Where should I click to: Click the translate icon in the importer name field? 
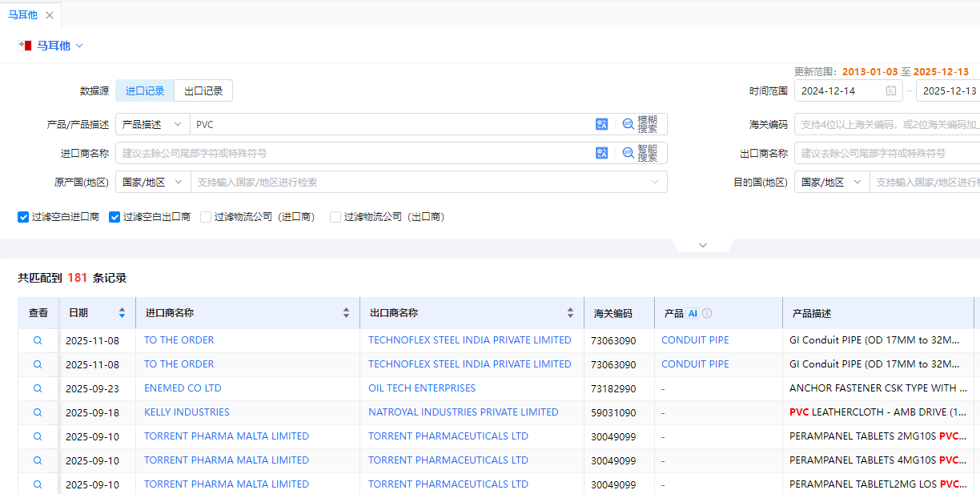[x=602, y=153]
